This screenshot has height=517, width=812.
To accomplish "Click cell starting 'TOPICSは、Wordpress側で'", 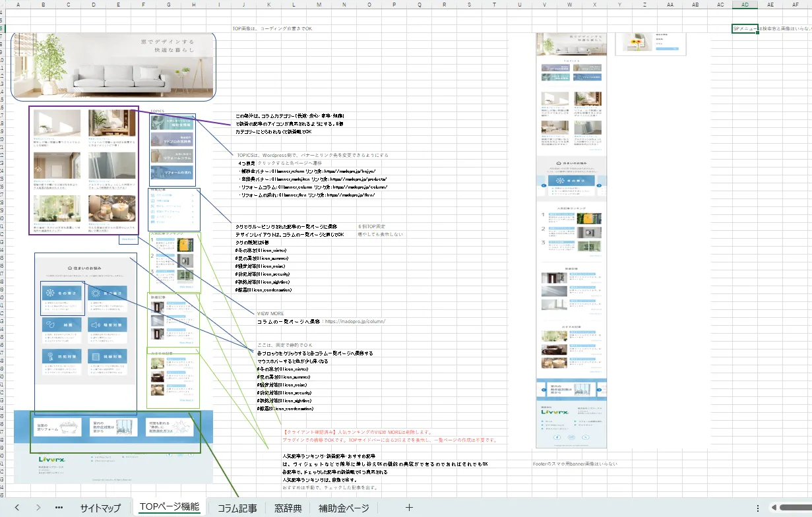I will [x=313, y=155].
